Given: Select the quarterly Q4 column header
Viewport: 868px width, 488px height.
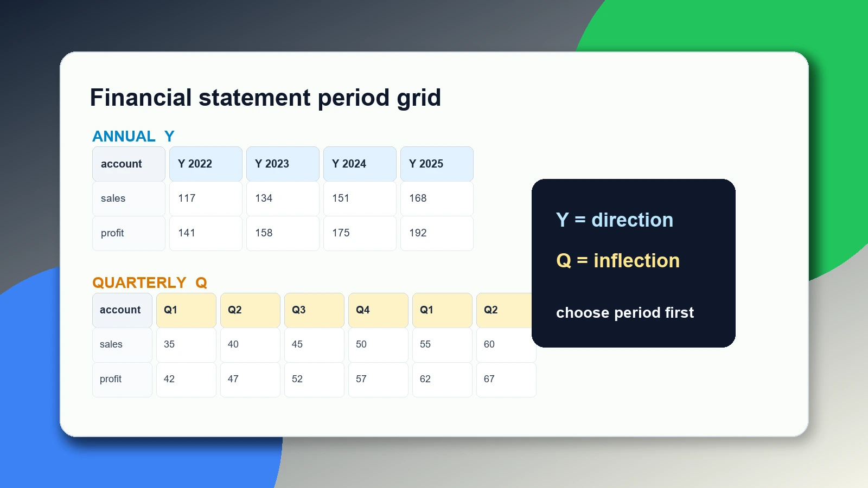Looking at the screenshot, I should tap(378, 310).
